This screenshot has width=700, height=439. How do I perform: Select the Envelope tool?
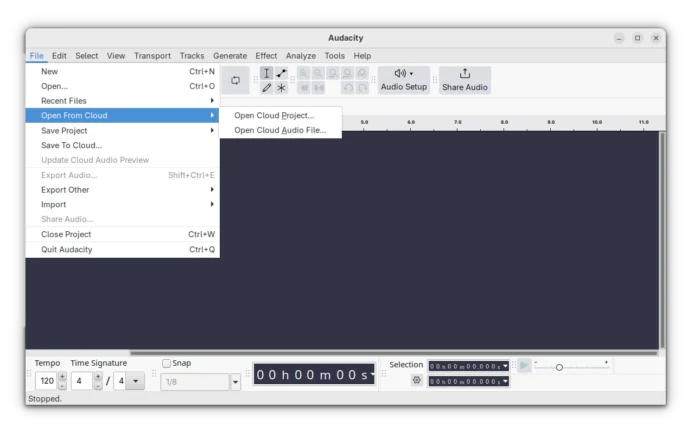click(x=281, y=73)
